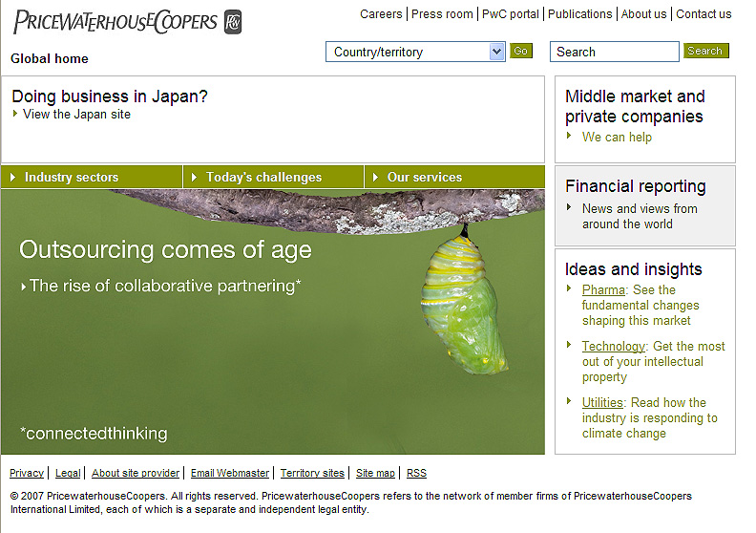756x533 pixels.
Task: Click the Outsourcing comes of age headline
Action: point(165,250)
